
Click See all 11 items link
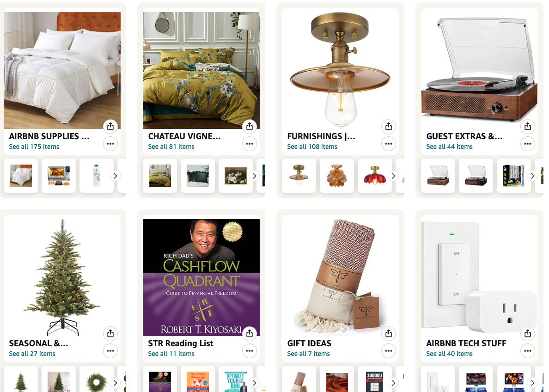[x=171, y=354]
